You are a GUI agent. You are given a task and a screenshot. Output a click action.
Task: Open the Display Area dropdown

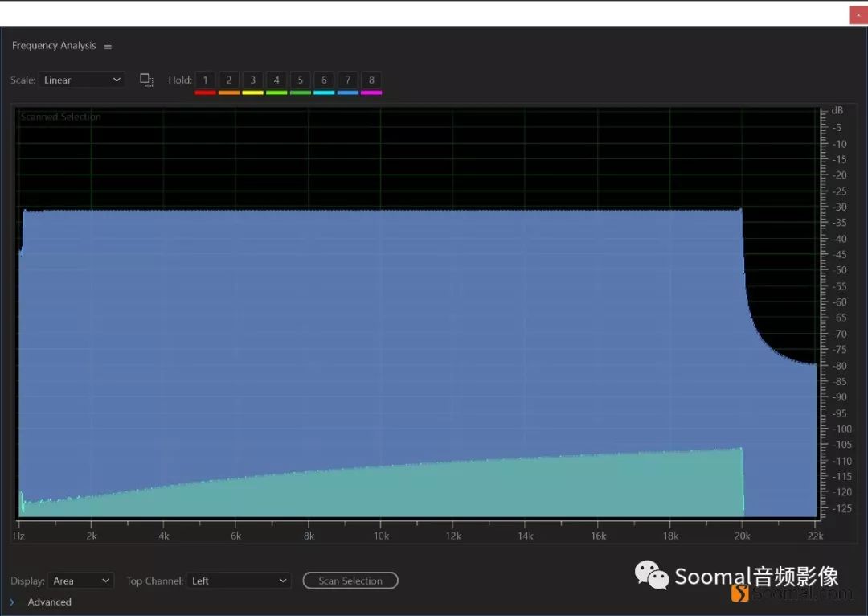point(81,581)
